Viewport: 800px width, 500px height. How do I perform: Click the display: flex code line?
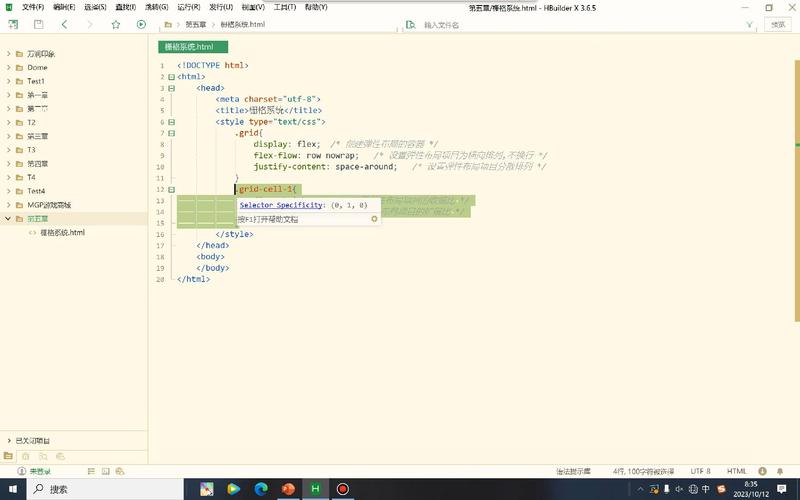pyautogui.click(x=287, y=144)
